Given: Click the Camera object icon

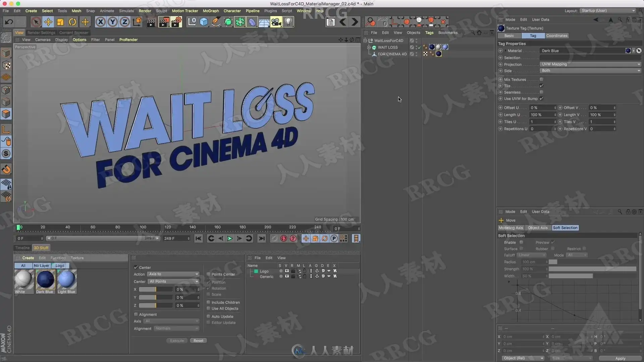Looking at the screenshot, I should point(276,22).
